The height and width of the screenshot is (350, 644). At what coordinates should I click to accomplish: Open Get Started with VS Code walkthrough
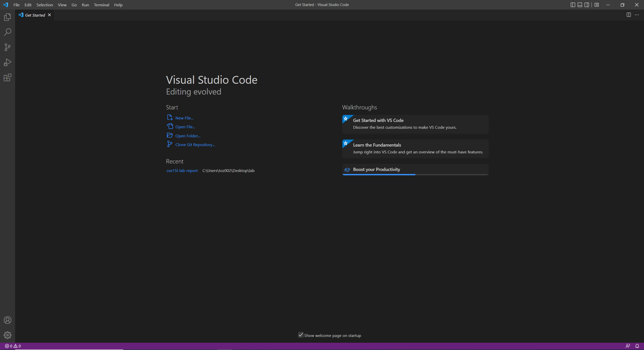click(x=415, y=124)
